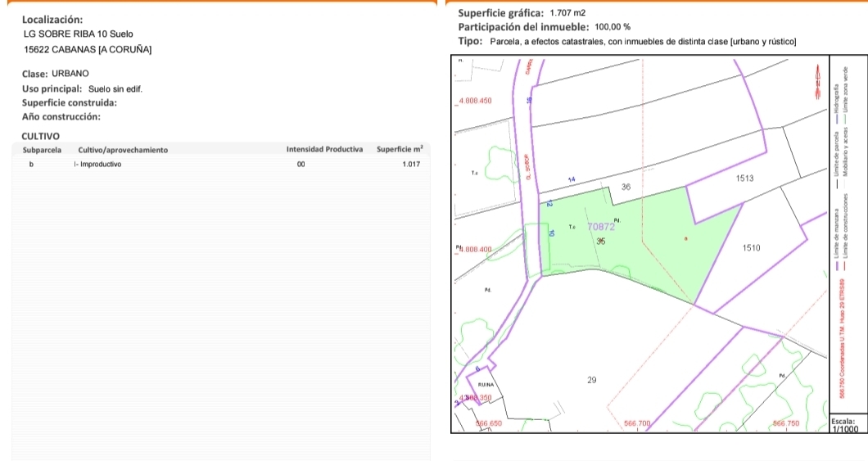Click the 'I- Improductivo' table cell
This screenshot has height=461, width=868.
(x=97, y=165)
